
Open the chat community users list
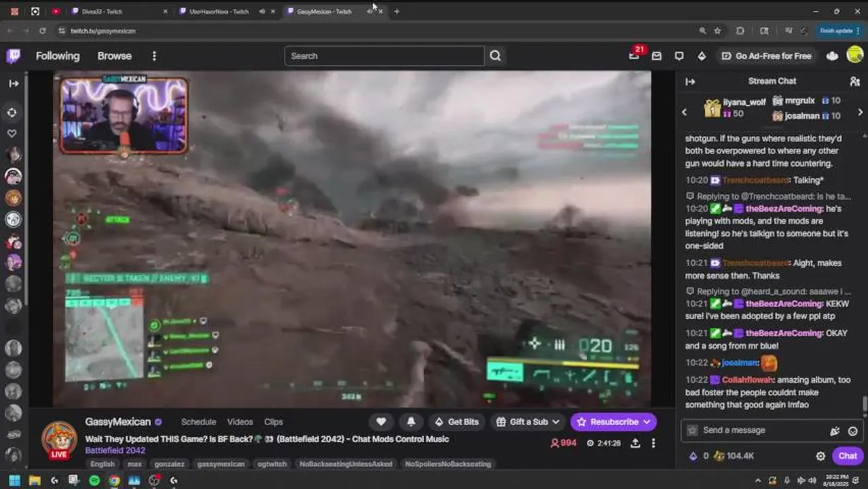coord(854,81)
